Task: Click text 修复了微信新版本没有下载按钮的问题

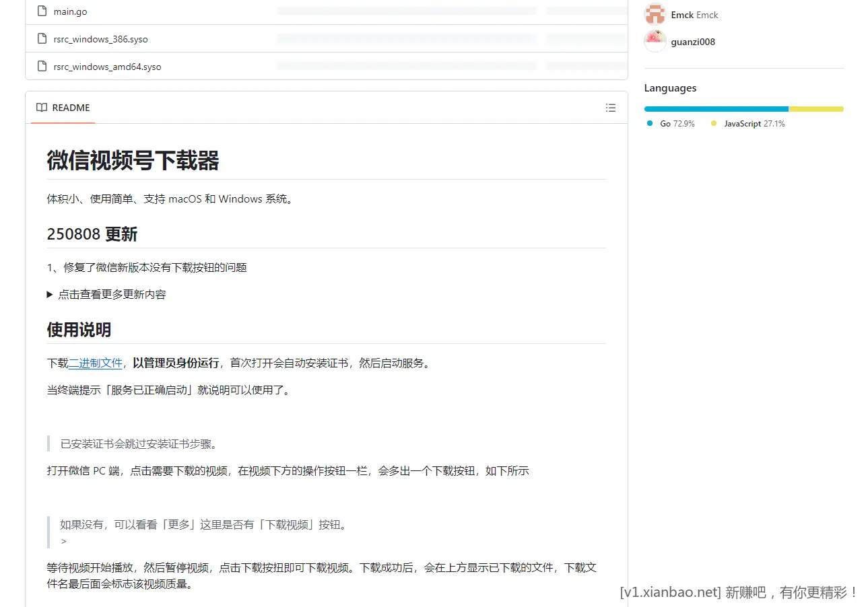Action: [156, 267]
